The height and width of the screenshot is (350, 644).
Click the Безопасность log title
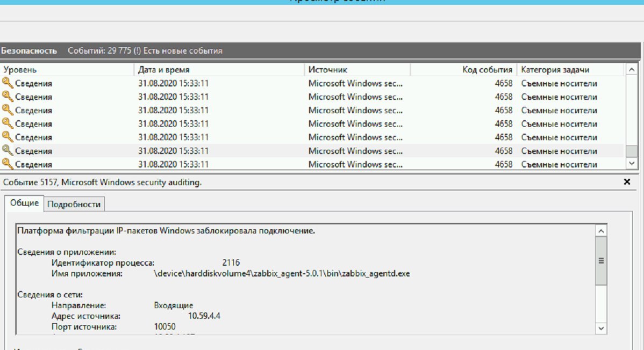[28, 51]
